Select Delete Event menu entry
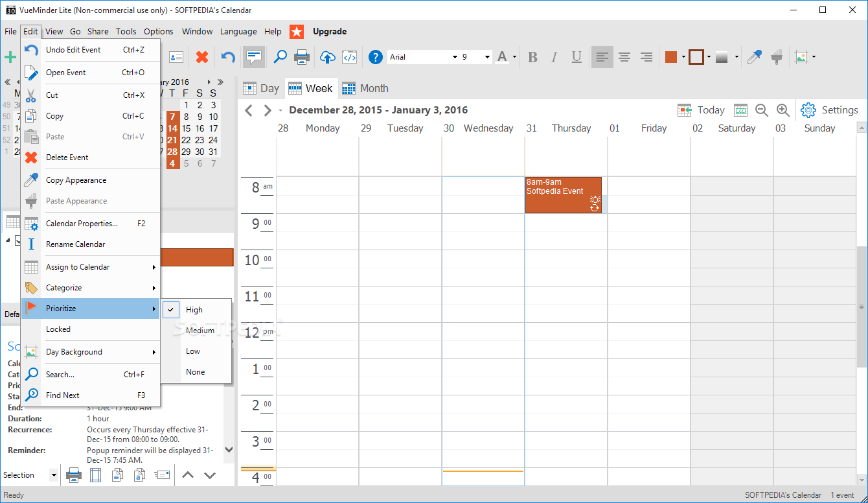 tap(91, 158)
